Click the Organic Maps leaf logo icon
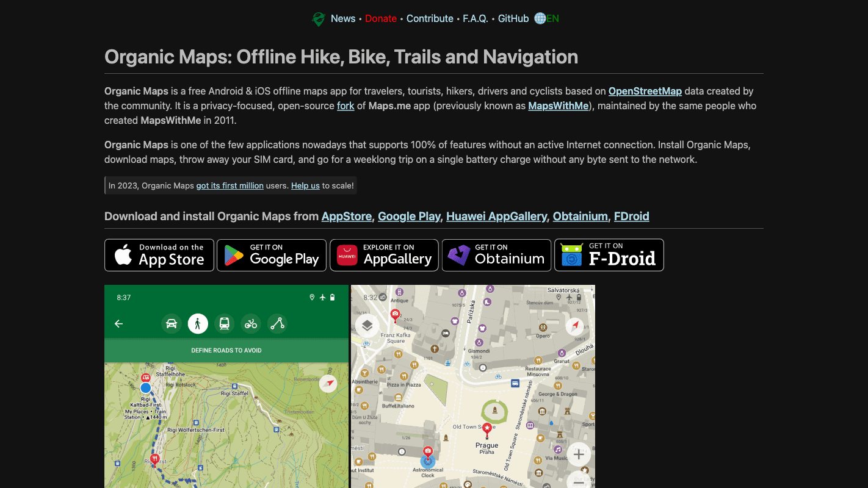Image resolution: width=868 pixels, height=488 pixels. coord(318,19)
